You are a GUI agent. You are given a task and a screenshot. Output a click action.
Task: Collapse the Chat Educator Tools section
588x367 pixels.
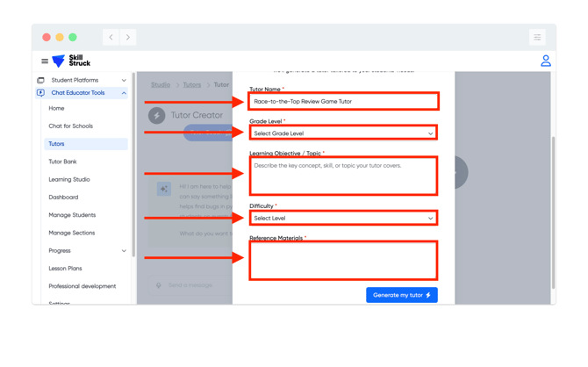[x=124, y=93]
